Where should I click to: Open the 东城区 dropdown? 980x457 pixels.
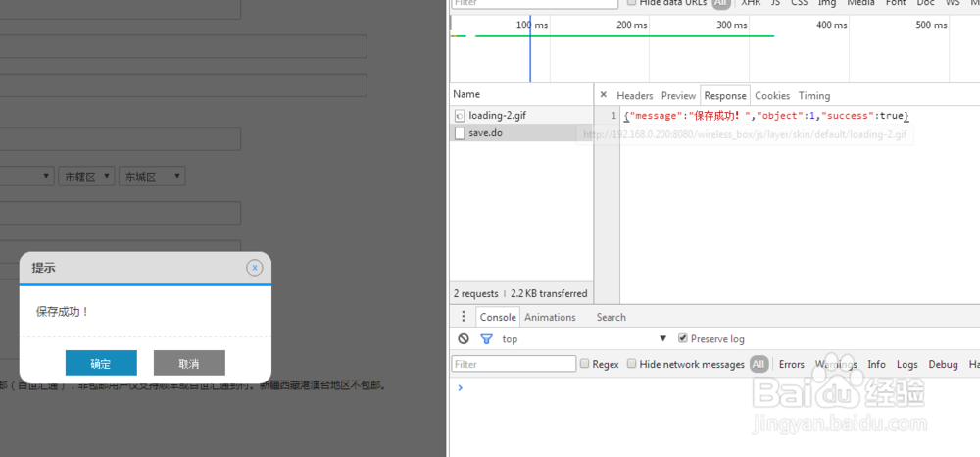(152, 177)
